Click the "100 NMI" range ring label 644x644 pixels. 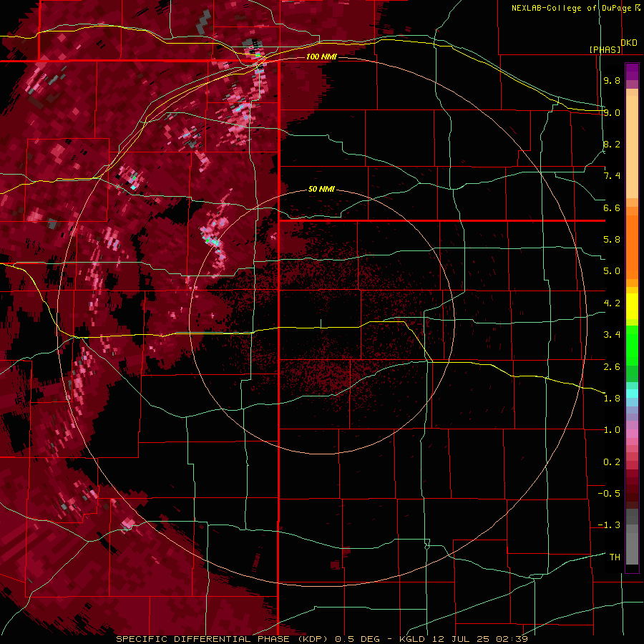pos(321,57)
